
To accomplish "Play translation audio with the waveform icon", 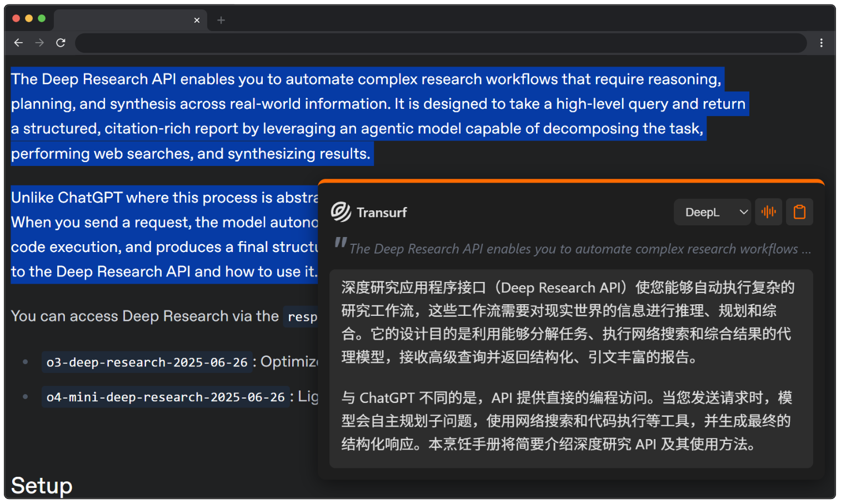I will [769, 212].
